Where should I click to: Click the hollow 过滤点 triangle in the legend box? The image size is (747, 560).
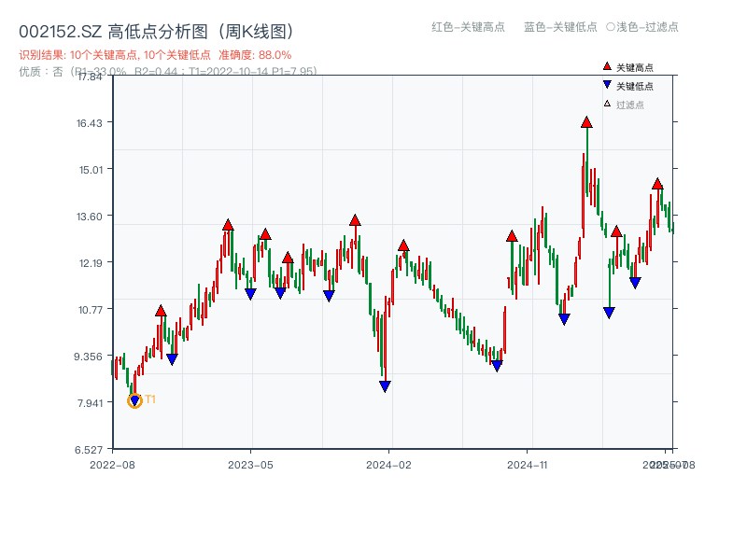605,103
